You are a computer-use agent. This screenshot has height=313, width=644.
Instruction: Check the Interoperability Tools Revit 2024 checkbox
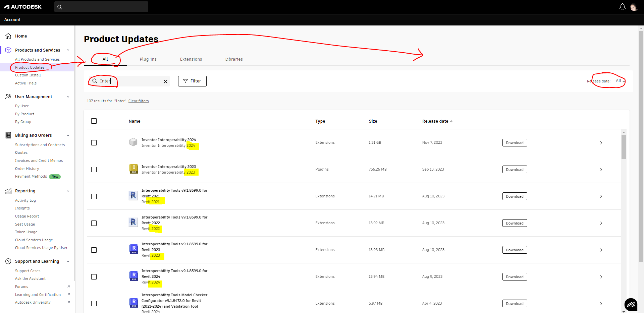tap(94, 277)
